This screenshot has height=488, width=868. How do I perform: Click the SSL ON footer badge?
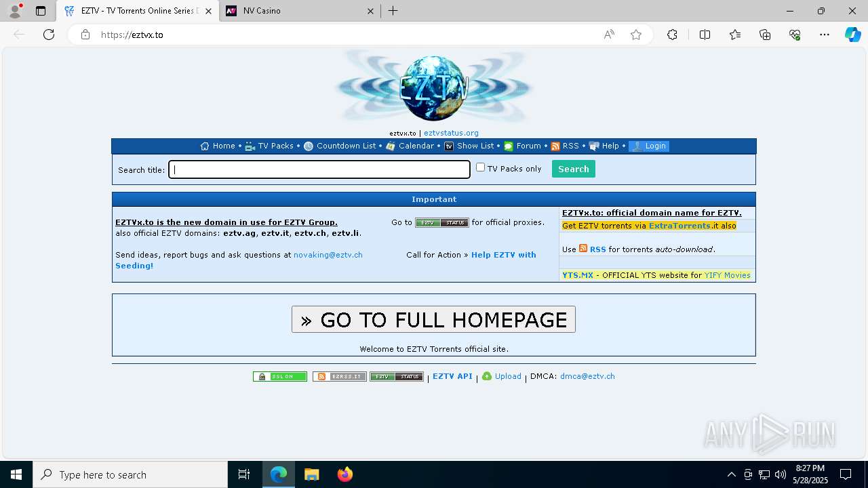pos(280,377)
